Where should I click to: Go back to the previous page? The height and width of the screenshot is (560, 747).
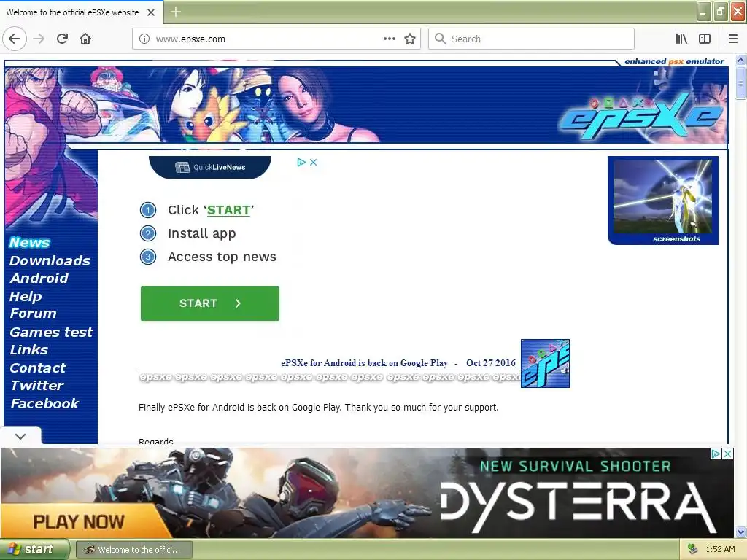pos(15,39)
